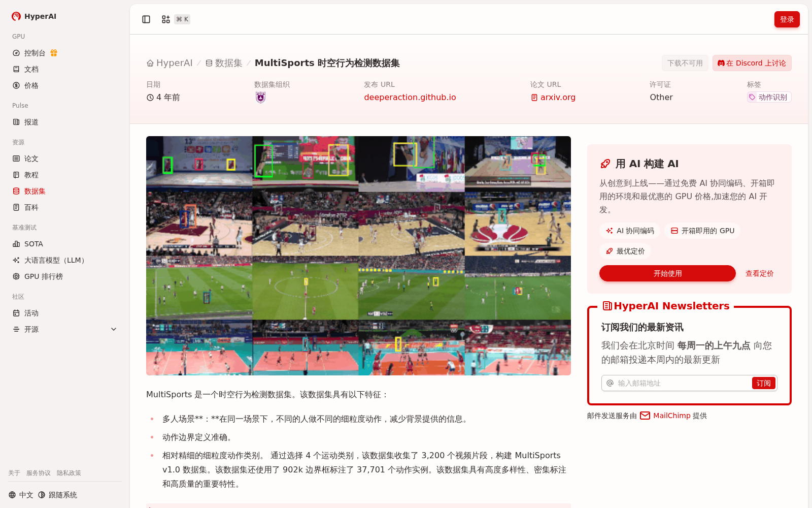Click the dataset organization badge icon
The width and height of the screenshot is (812, 508).
click(x=260, y=97)
